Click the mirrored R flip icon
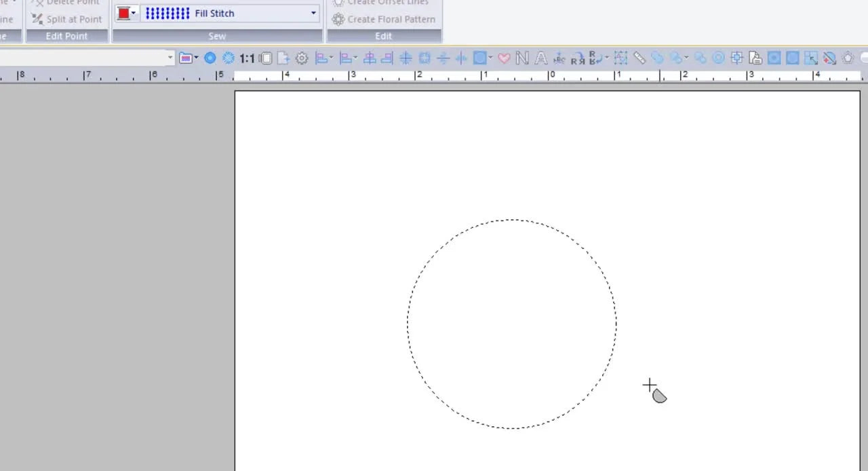868x471 pixels. (x=578, y=59)
